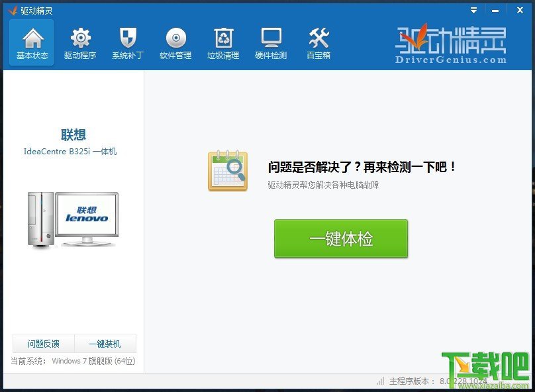Viewport: 535px width, 392px height.
Task: Open the title bar menu dropdown arrow
Action: pyautogui.click(x=472, y=9)
